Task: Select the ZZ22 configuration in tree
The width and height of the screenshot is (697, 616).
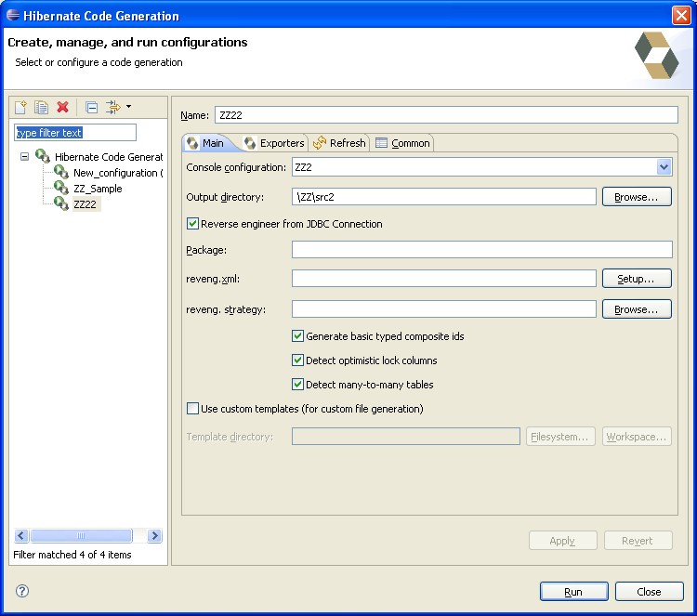Action: coord(85,204)
